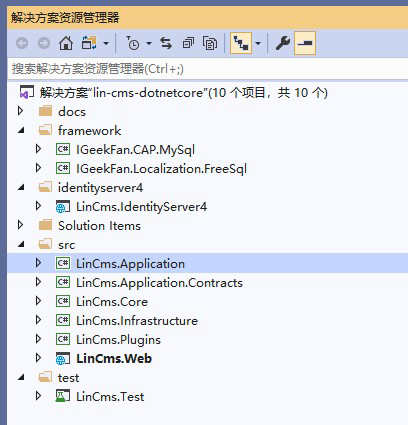The image size is (408, 425).
Task: Click the Solution Explorer search box
Action: click(x=207, y=69)
